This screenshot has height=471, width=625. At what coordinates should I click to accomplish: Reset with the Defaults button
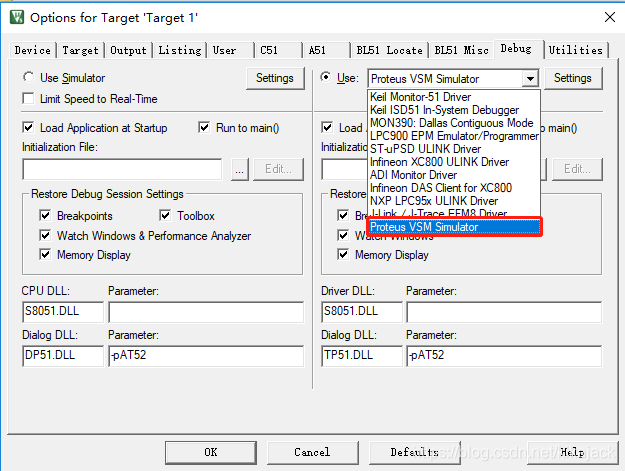coord(415,452)
